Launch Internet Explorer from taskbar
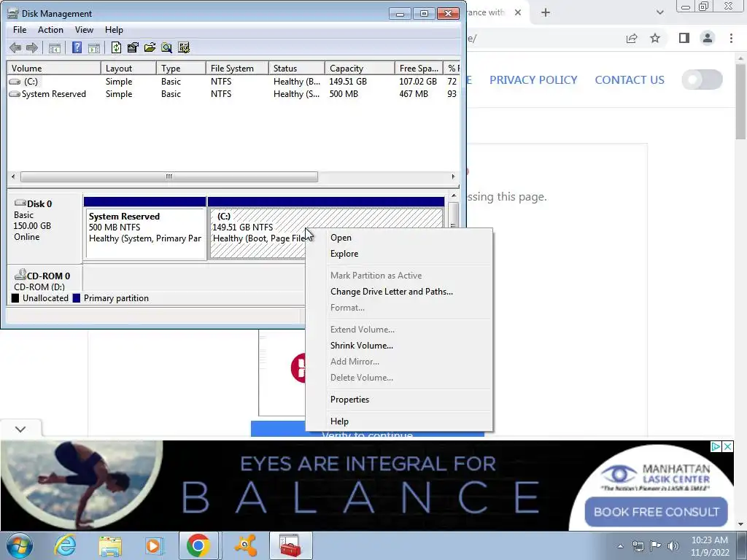Screen dimensions: 747x560 pos(65,545)
